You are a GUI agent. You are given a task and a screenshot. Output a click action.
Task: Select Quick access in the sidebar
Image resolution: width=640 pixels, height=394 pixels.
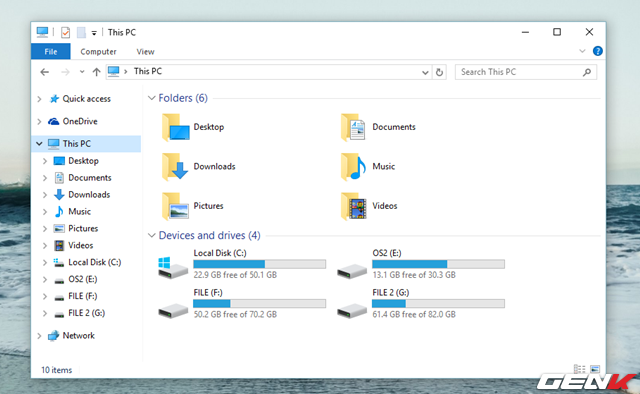click(x=86, y=99)
